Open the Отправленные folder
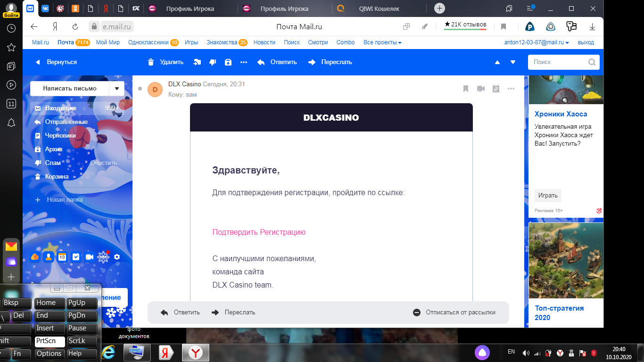The height and width of the screenshot is (362, 644). 77,122
